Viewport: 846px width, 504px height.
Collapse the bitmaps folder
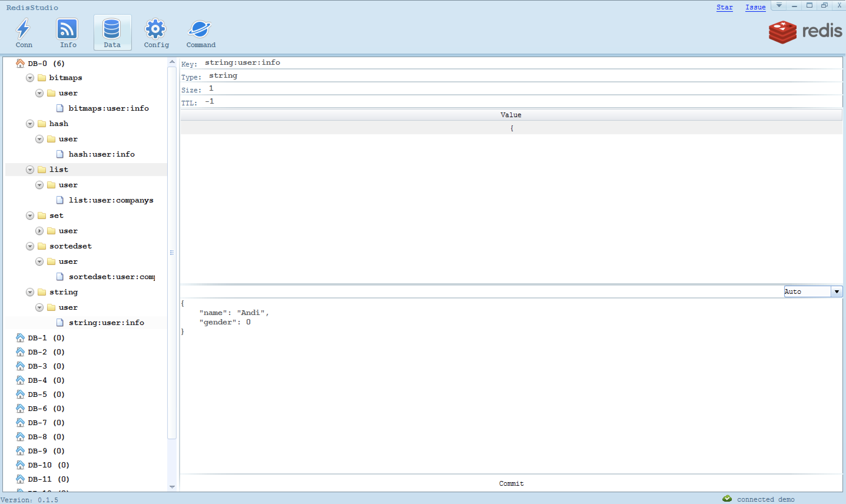30,78
